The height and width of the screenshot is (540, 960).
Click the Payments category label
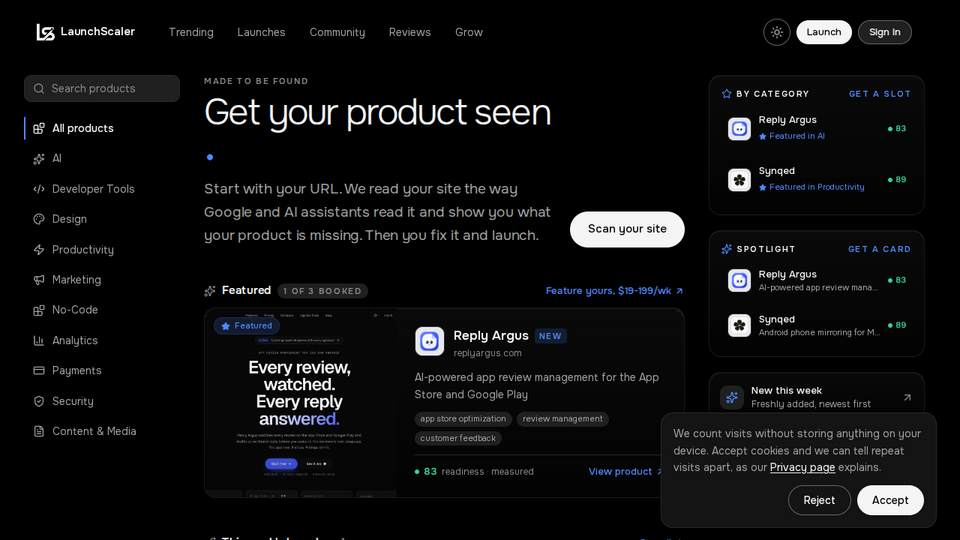[x=77, y=370]
